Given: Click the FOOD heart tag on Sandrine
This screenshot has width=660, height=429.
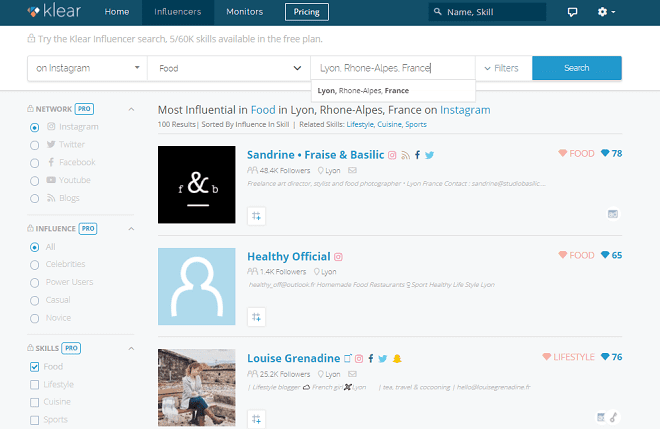Looking at the screenshot, I should pyautogui.click(x=576, y=153).
